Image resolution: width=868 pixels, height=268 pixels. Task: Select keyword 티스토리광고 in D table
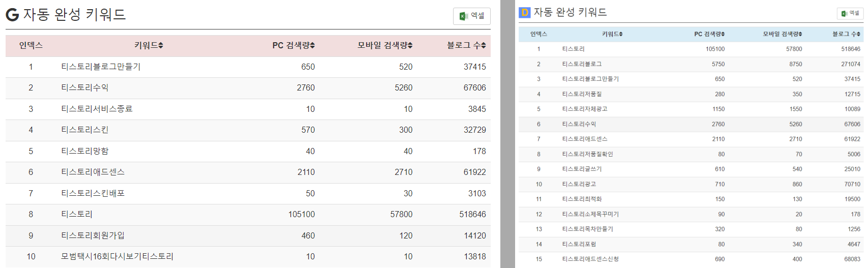pyautogui.click(x=579, y=184)
